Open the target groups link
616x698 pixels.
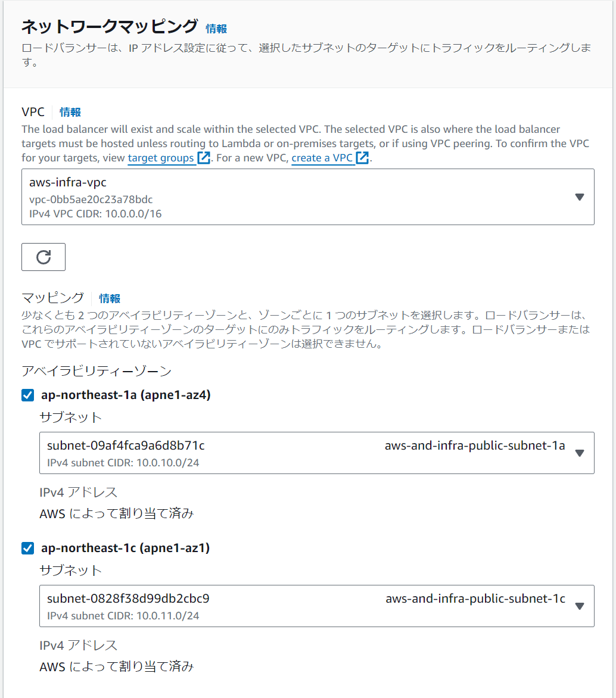coord(161,158)
